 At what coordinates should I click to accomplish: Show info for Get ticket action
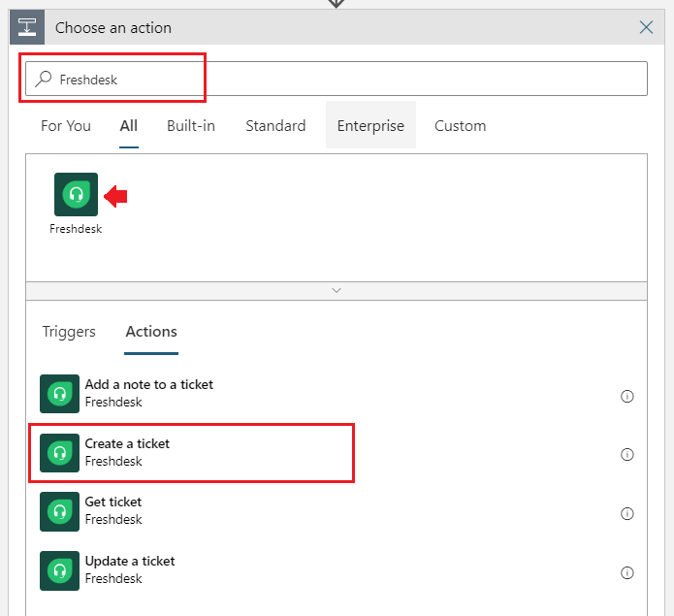(x=627, y=513)
